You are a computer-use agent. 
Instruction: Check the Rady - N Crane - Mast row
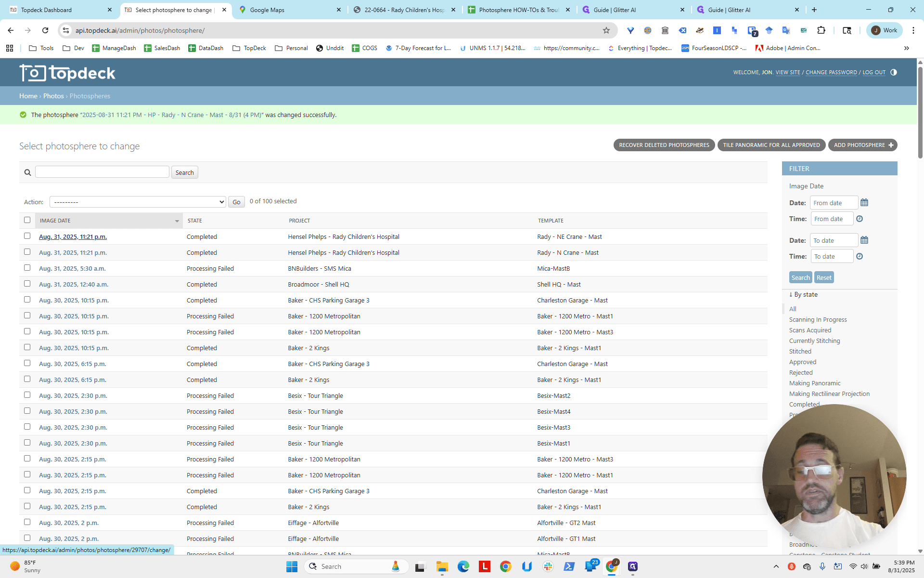click(27, 252)
